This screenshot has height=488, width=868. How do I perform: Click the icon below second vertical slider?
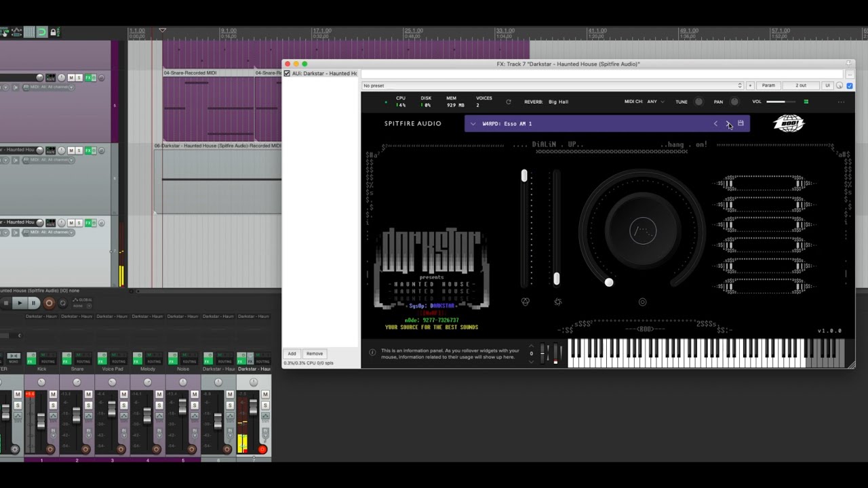(557, 302)
